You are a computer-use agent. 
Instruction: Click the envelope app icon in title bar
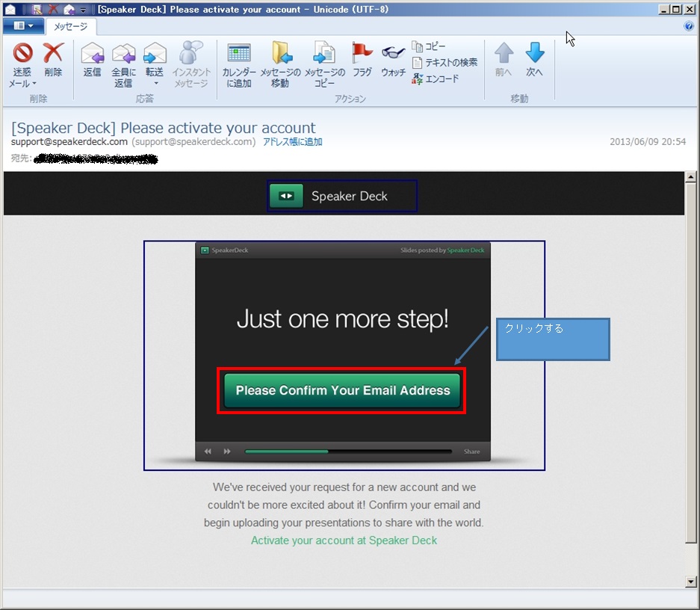[x=10, y=10]
